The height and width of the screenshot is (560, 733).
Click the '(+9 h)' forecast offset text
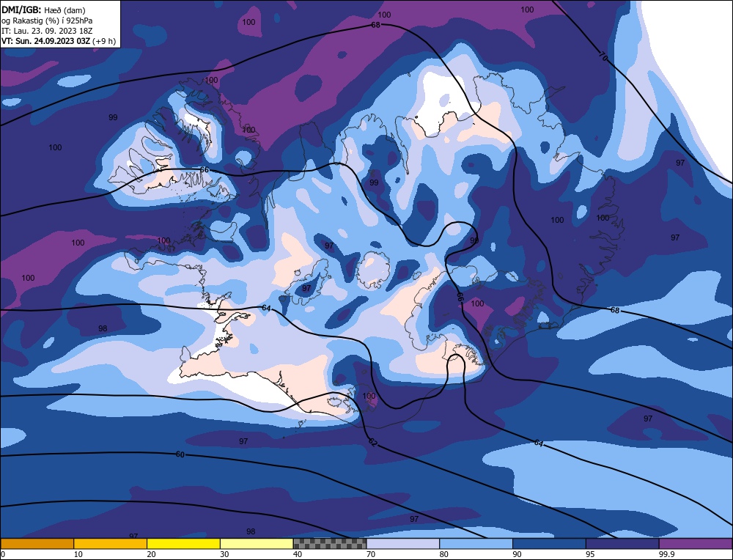point(104,41)
